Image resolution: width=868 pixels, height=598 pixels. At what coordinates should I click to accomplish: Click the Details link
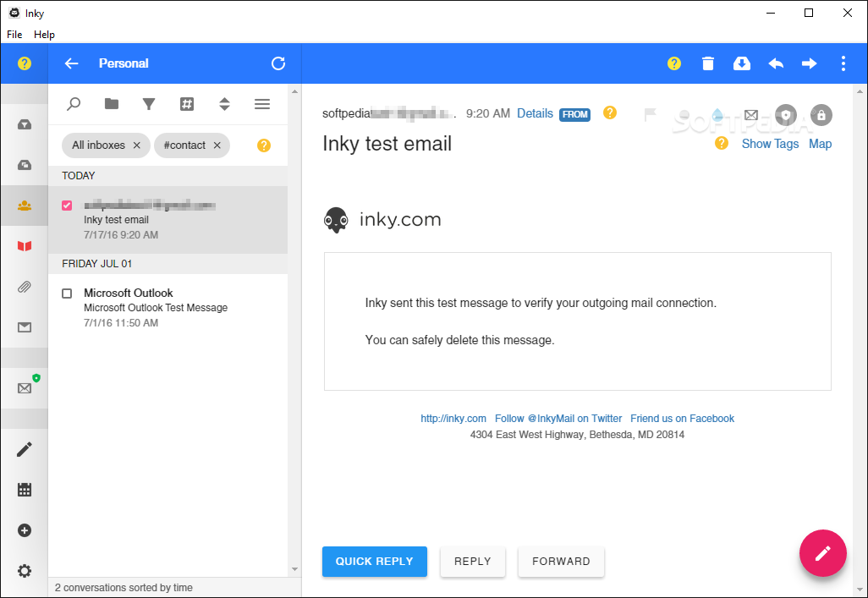[x=535, y=113]
